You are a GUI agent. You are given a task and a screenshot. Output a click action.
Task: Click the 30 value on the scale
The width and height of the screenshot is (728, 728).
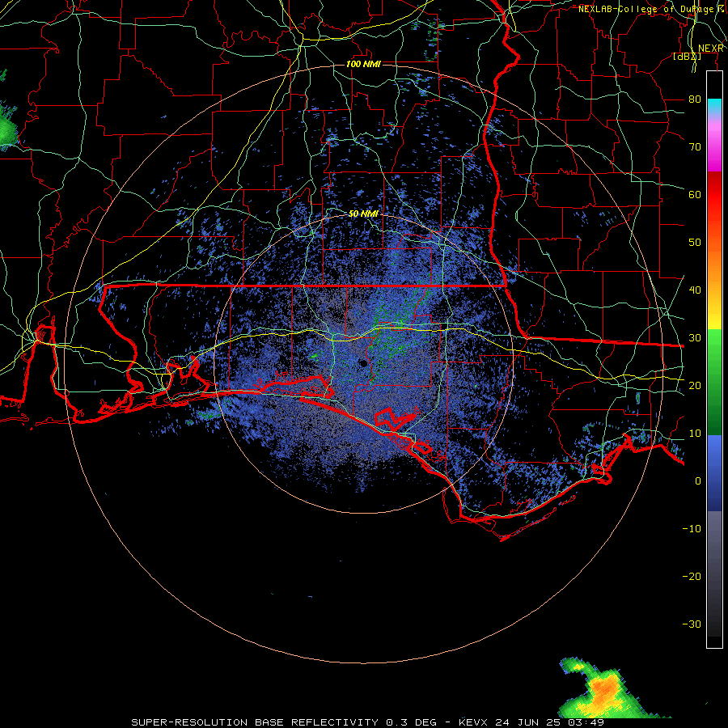click(695, 338)
